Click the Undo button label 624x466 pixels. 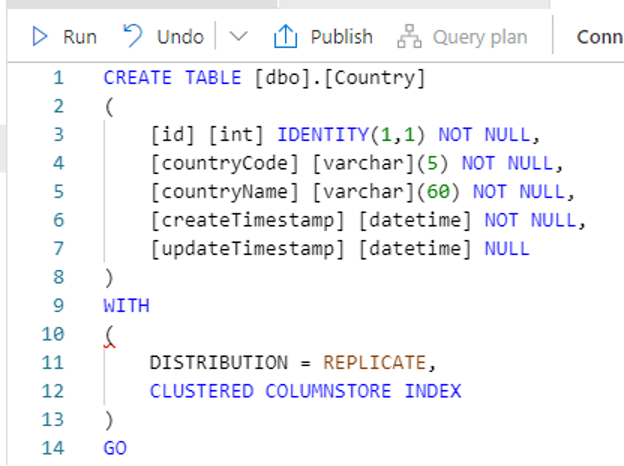tap(180, 37)
